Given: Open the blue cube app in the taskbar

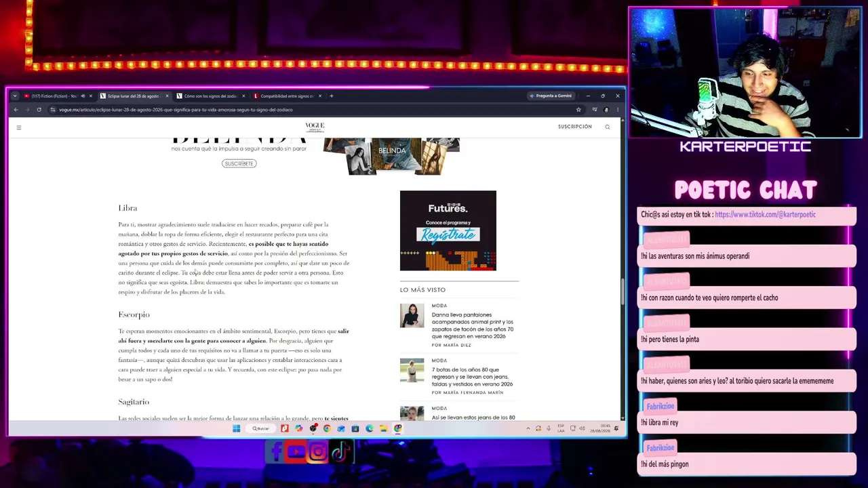Looking at the screenshot, I should point(341,428).
